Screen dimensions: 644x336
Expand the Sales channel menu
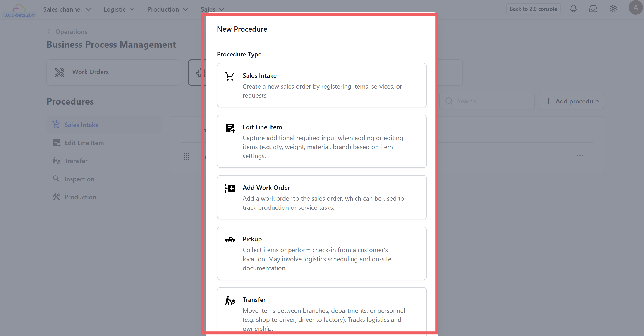pyautogui.click(x=67, y=9)
